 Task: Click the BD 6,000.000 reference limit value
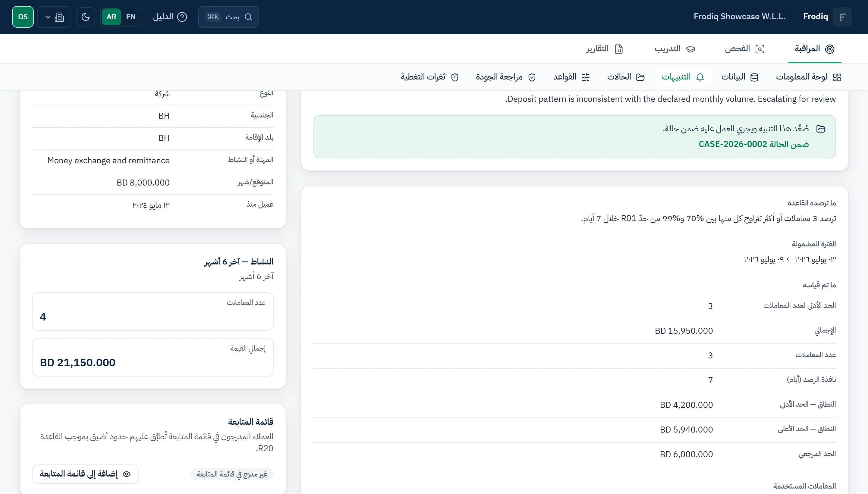[686, 454]
